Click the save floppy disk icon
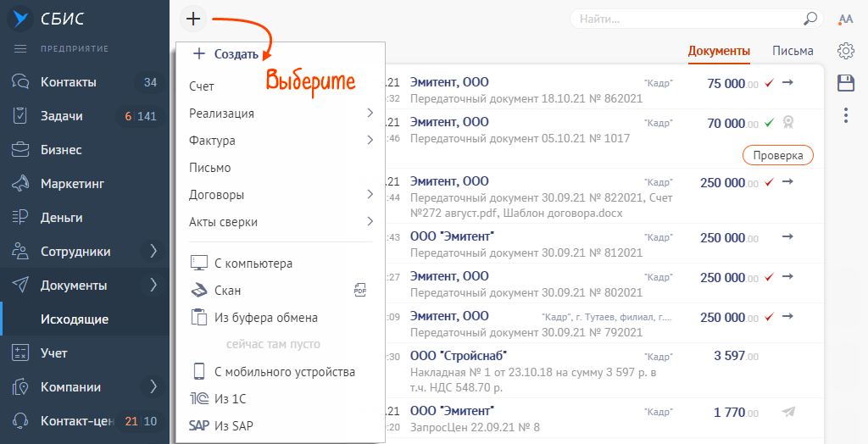868x444 pixels. 845,82
